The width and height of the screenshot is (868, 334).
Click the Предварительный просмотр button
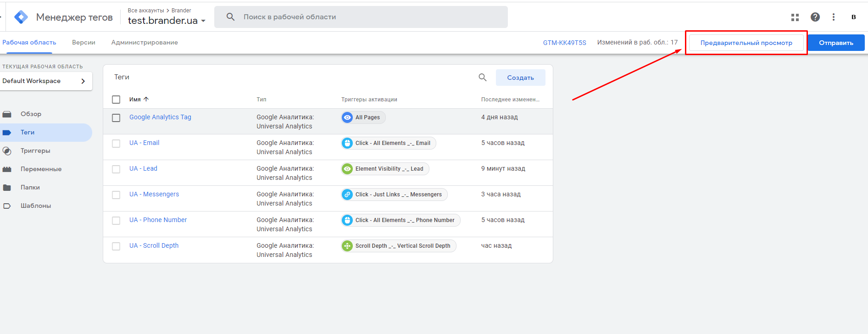tap(746, 43)
